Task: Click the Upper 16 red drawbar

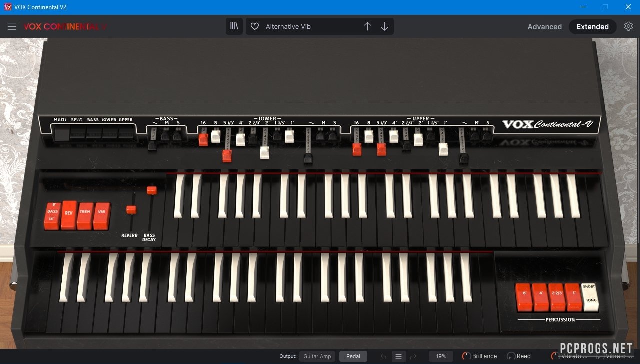Action: [x=357, y=149]
